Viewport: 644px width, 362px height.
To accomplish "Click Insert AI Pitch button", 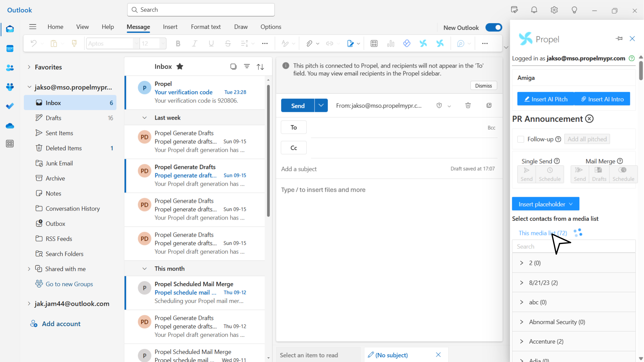I will click(x=546, y=99).
